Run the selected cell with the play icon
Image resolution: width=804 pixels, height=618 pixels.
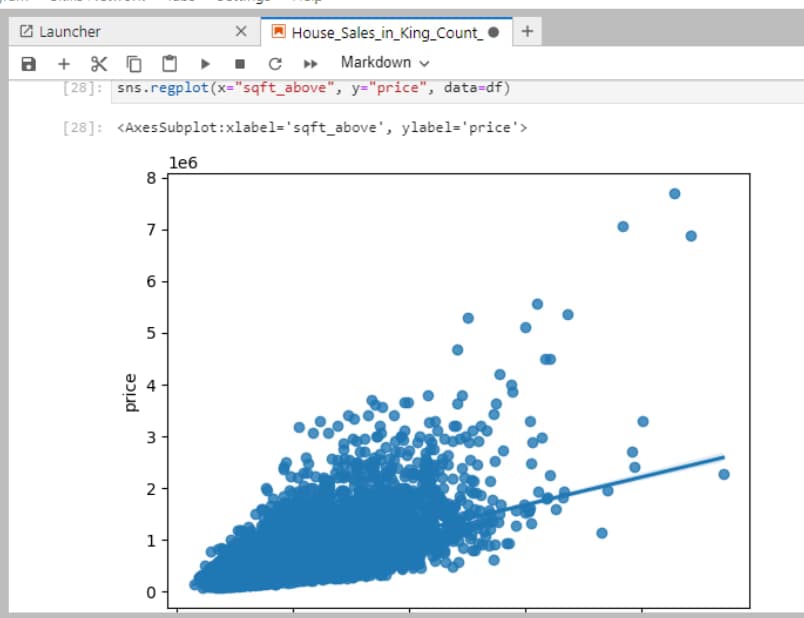click(205, 63)
